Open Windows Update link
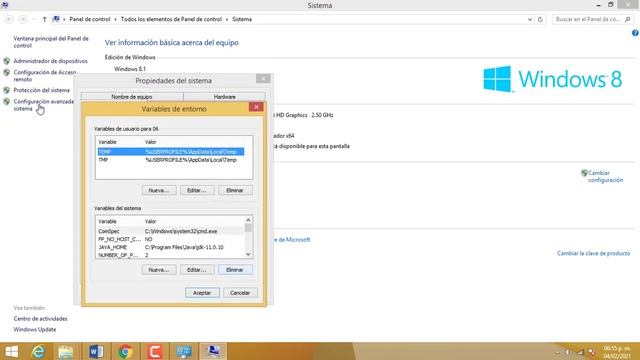The height and width of the screenshot is (360, 640). [x=35, y=329]
